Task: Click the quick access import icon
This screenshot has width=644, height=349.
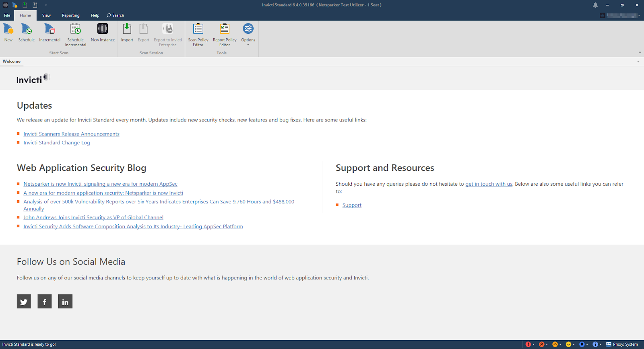Action: point(25,5)
